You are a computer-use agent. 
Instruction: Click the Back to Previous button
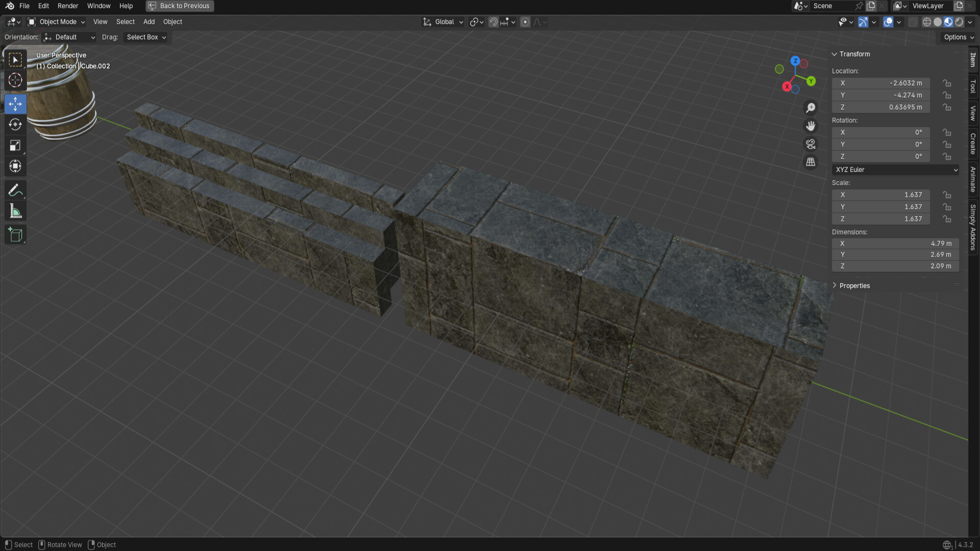(180, 6)
